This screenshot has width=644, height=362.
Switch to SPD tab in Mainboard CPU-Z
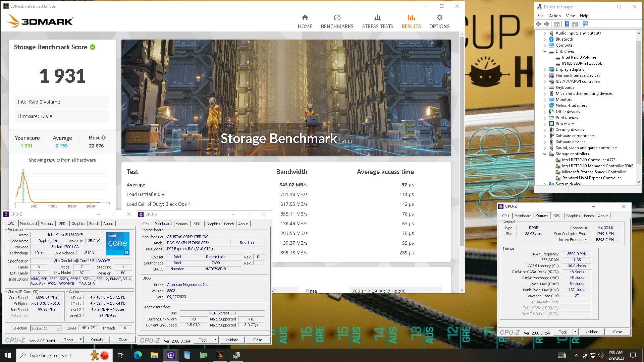point(197,224)
